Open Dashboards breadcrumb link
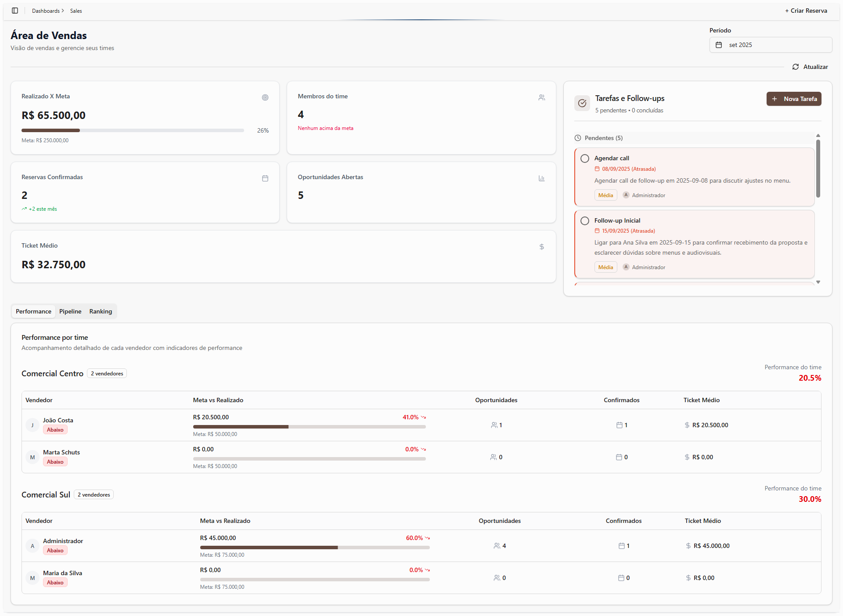This screenshot has height=616, width=843. point(46,11)
